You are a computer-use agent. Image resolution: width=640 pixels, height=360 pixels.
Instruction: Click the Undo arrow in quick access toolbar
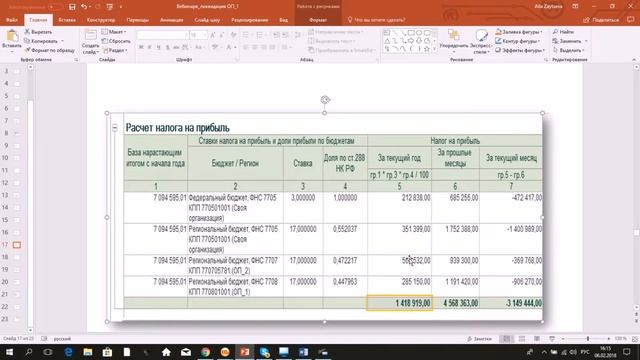[x=84, y=7]
